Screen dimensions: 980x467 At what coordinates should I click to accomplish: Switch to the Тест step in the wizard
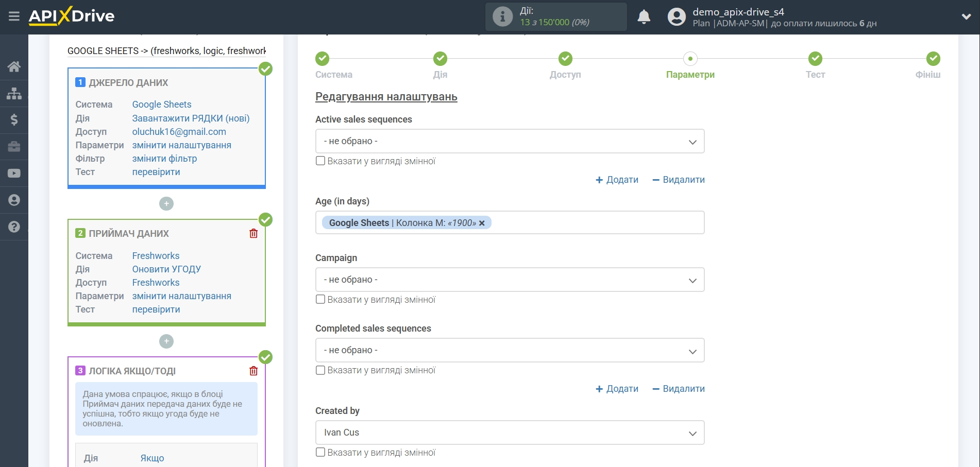click(815, 59)
